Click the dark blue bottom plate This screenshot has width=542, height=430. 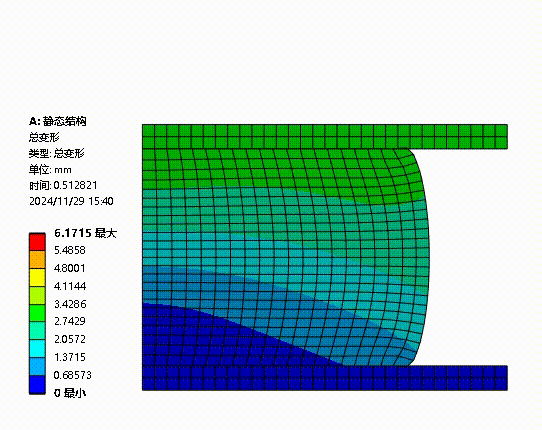[325, 378]
